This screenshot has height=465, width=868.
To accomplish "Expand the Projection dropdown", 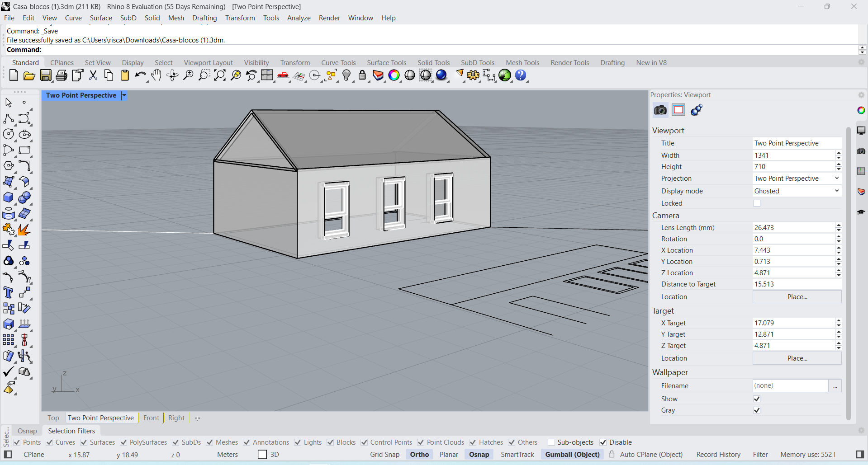I will pyautogui.click(x=796, y=178).
